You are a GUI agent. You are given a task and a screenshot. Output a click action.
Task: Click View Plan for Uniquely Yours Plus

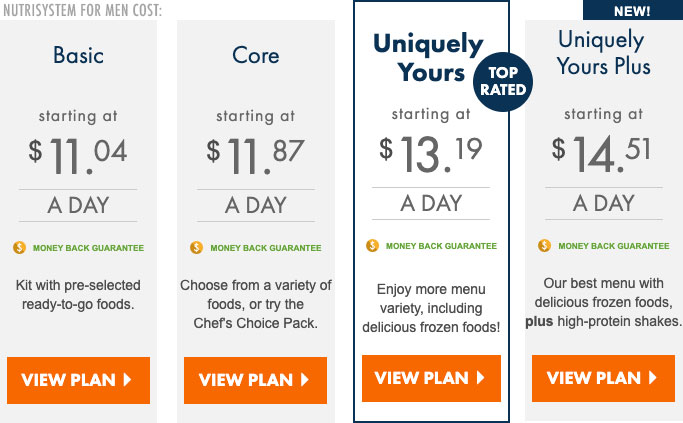tap(603, 378)
